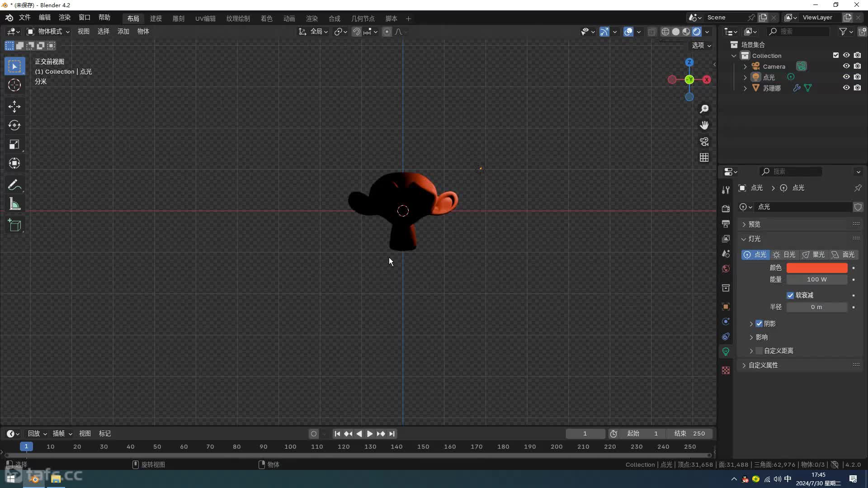The height and width of the screenshot is (488, 868).
Task: Toggle Collection exclude checkbox in outliner
Action: (x=836, y=55)
